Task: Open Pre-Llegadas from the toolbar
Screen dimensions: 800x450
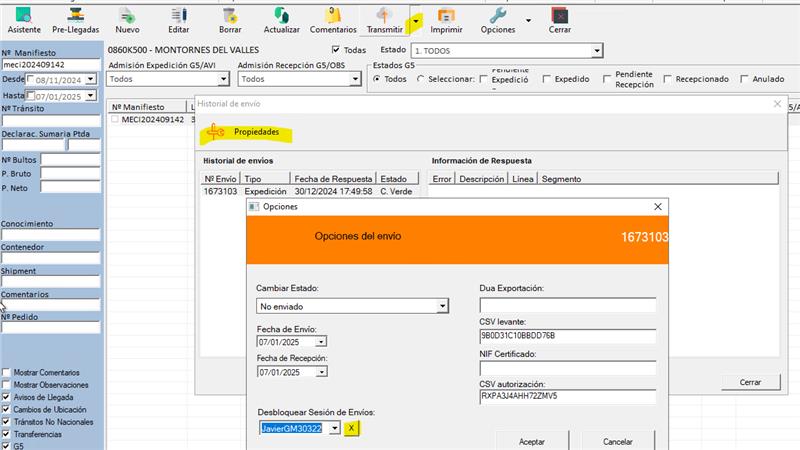Action: pyautogui.click(x=75, y=18)
